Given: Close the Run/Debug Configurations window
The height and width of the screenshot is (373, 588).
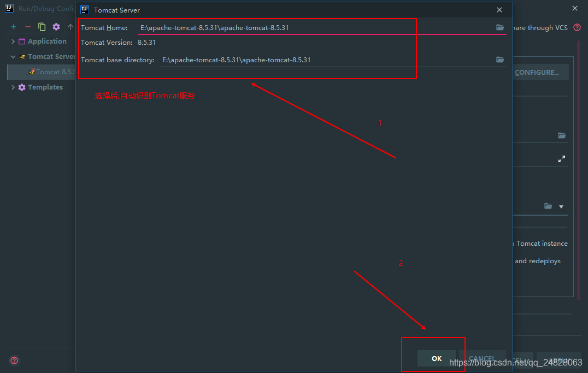Looking at the screenshot, I should [575, 8].
